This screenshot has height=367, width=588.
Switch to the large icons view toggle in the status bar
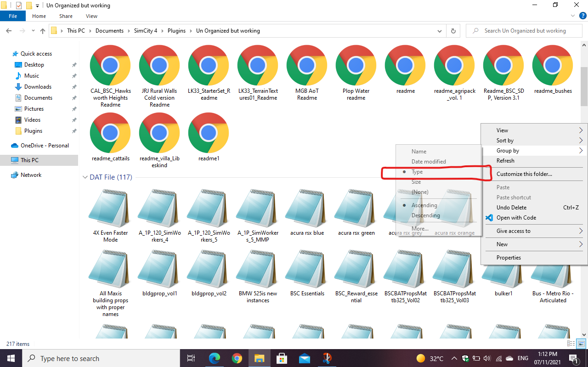(x=582, y=344)
